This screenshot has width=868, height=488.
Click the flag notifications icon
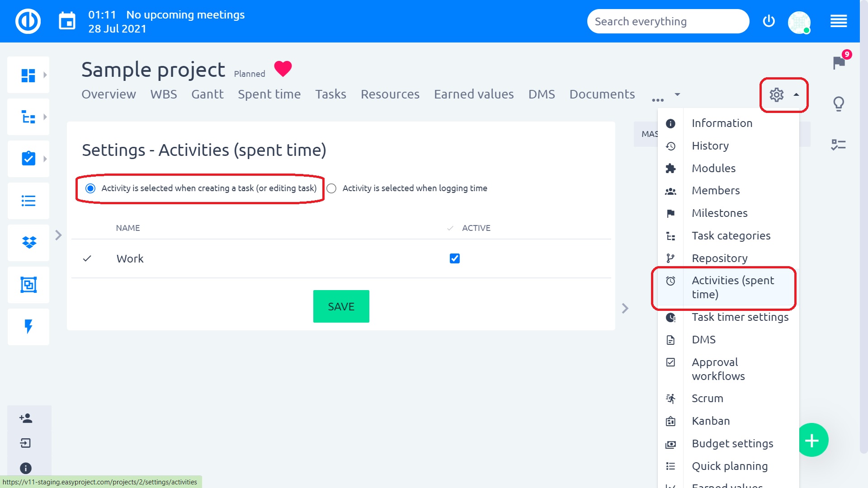click(x=839, y=62)
